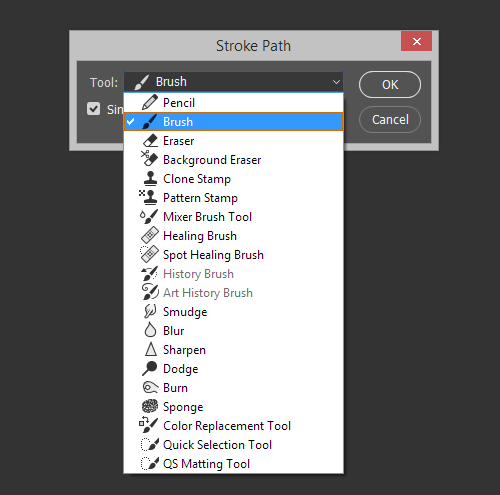
Task: Close the Stroke Path dialog
Action: [417, 41]
